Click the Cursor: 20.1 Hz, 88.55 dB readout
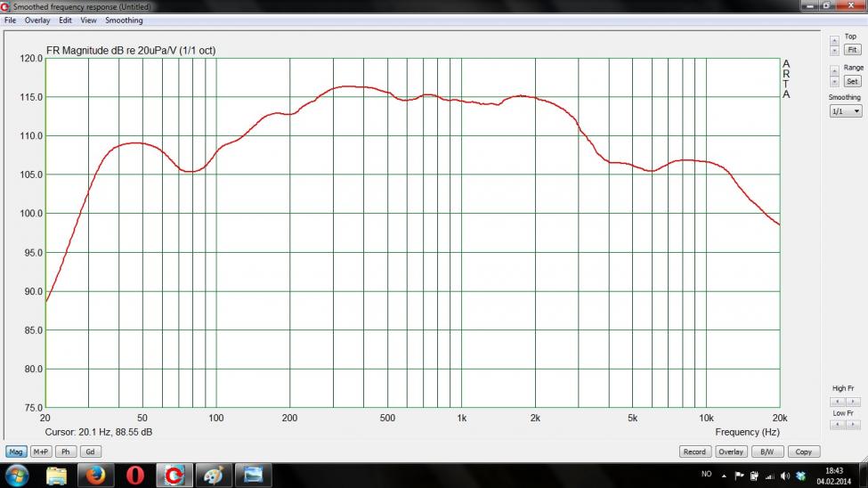This screenshot has height=488, width=868. [99, 432]
